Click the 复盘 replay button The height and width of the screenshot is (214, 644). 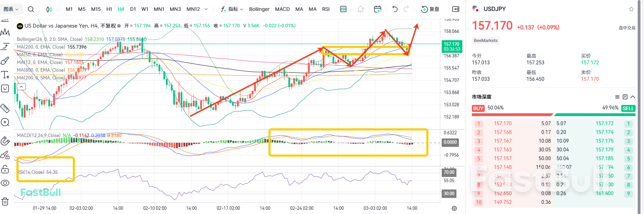click(x=430, y=9)
